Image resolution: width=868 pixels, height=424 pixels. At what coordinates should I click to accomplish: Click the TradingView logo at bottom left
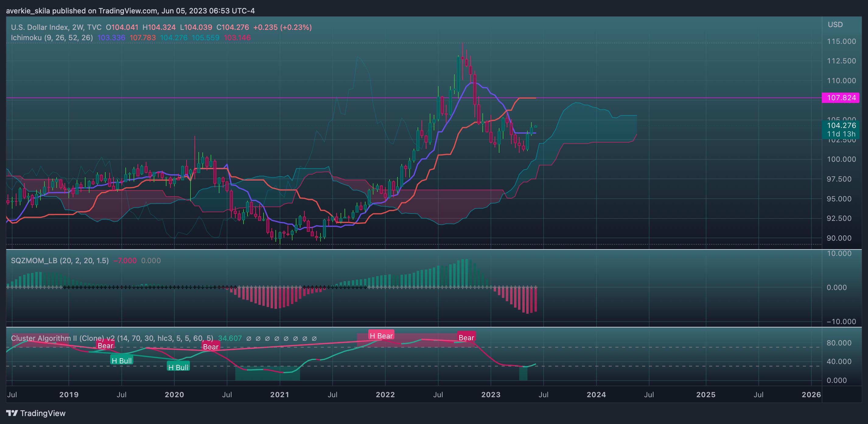coord(36,413)
